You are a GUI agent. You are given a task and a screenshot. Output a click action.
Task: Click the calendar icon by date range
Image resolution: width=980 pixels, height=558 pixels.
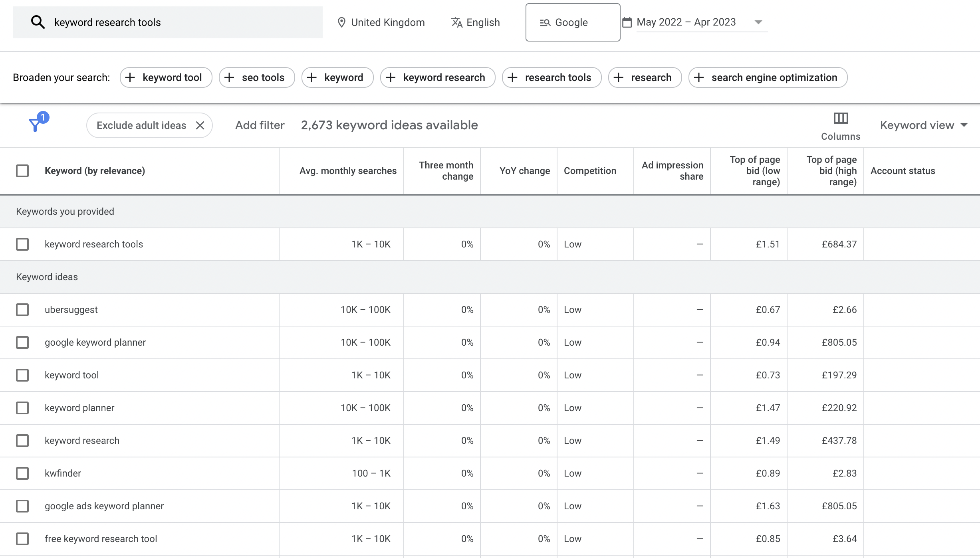[x=627, y=22]
